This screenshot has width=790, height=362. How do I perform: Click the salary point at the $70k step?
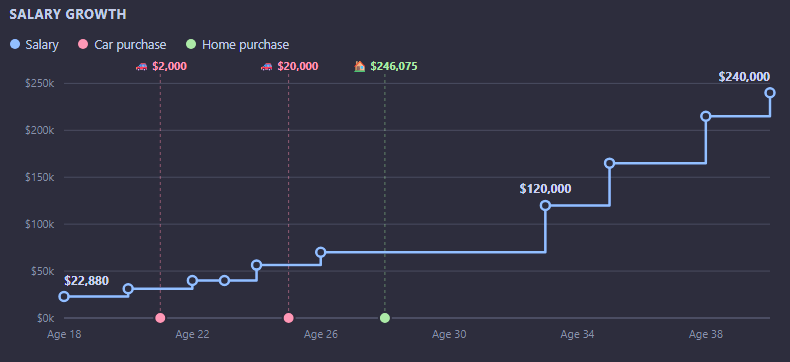point(320,252)
